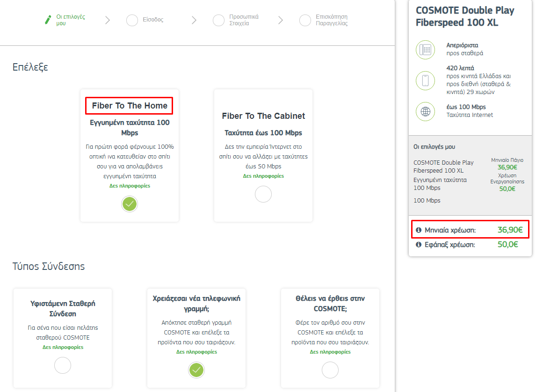This screenshot has height=392, width=536.
Task: Open Δες πληροφορίες under Χρειάζεσαι νέα τηλεφωνική γραμμή
Action: (196, 352)
